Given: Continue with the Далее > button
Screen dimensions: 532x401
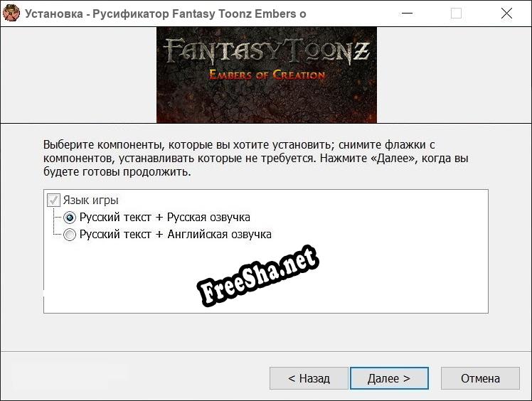Looking at the screenshot, I should click(389, 378).
